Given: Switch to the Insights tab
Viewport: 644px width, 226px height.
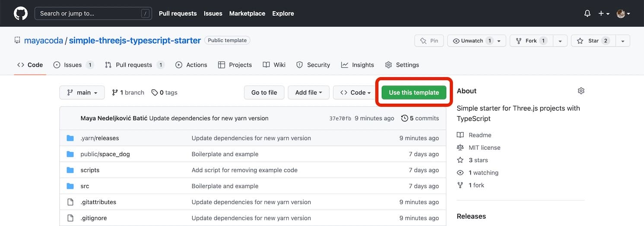Looking at the screenshot, I should pyautogui.click(x=358, y=65).
